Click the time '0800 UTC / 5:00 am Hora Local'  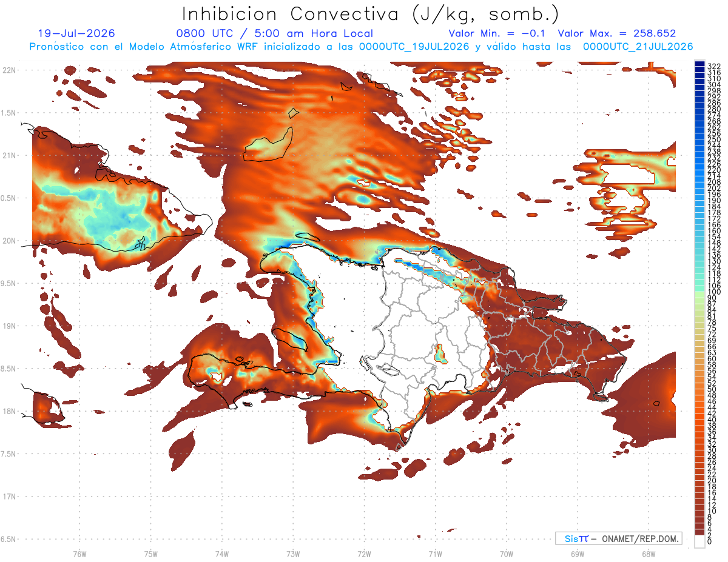coord(274,33)
